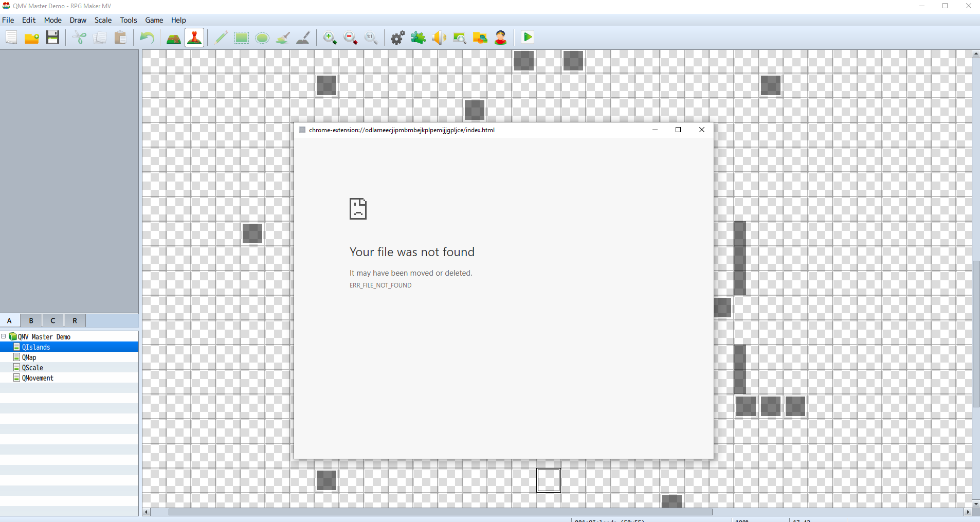Click the Open Project folder icon
Viewport: 980px width, 522px height.
tap(32, 38)
